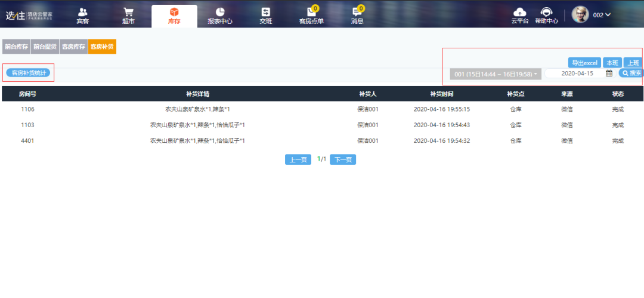Click 客房补货统计 button
This screenshot has width=644, height=298.
28,73
